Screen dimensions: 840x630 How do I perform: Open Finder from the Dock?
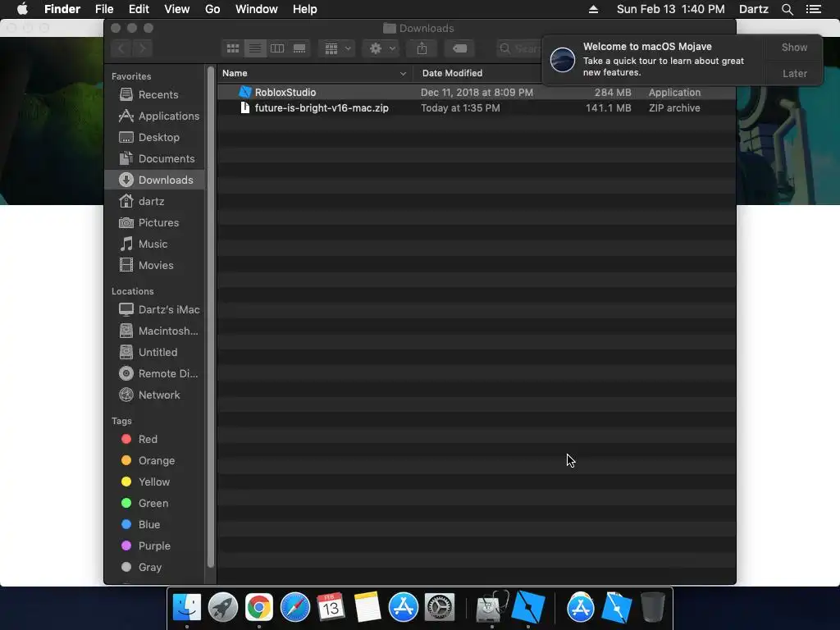click(x=186, y=608)
